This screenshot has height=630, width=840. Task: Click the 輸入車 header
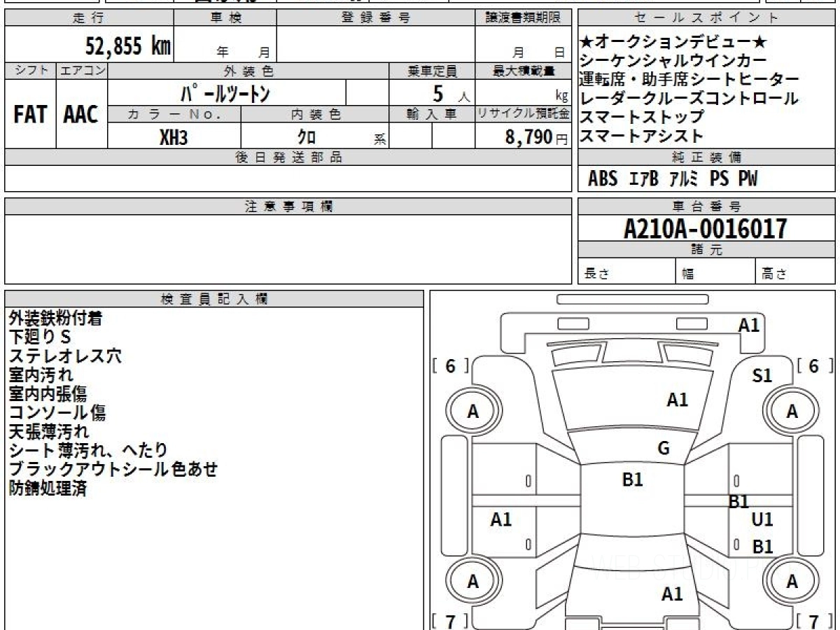[432, 114]
